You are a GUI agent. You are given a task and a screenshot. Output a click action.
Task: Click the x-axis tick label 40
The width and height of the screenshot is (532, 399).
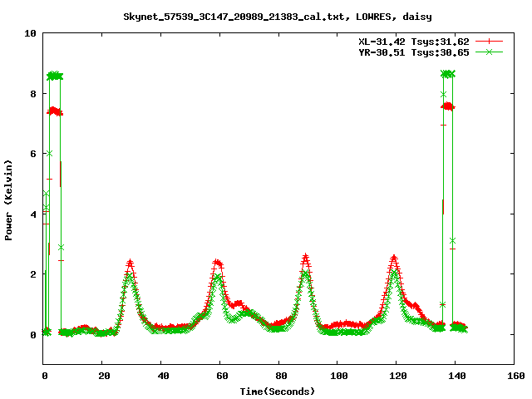pos(163,376)
